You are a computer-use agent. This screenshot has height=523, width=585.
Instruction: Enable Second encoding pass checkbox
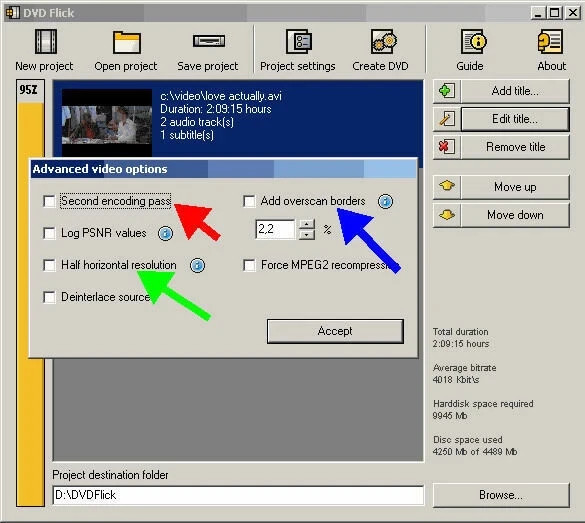tap(49, 201)
